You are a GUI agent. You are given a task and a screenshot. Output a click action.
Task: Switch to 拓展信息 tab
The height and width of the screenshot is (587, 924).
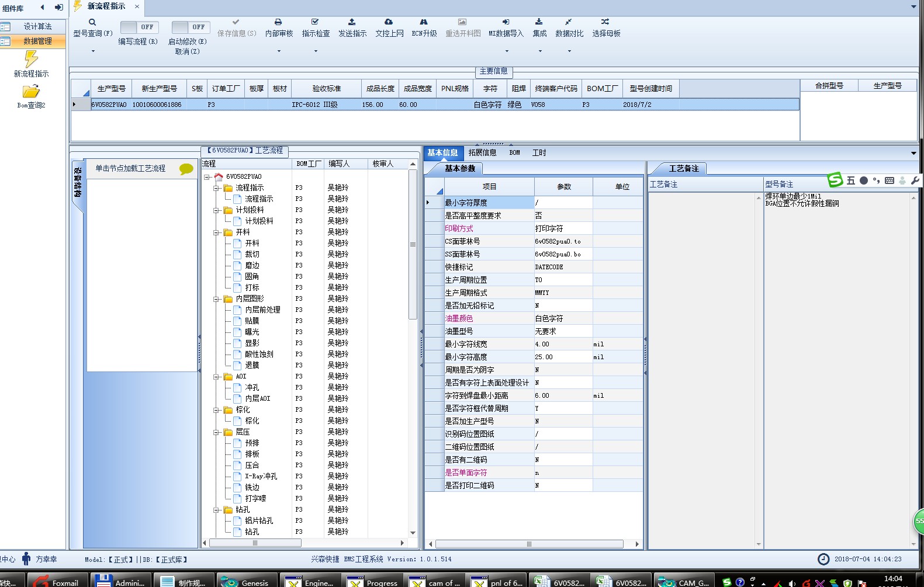pos(482,152)
